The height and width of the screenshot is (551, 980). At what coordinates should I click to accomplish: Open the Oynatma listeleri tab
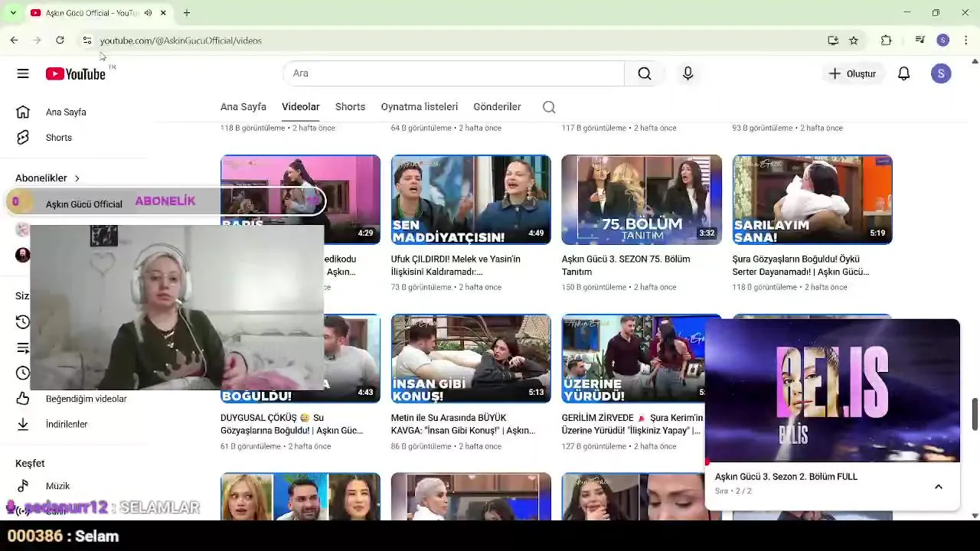point(420,107)
